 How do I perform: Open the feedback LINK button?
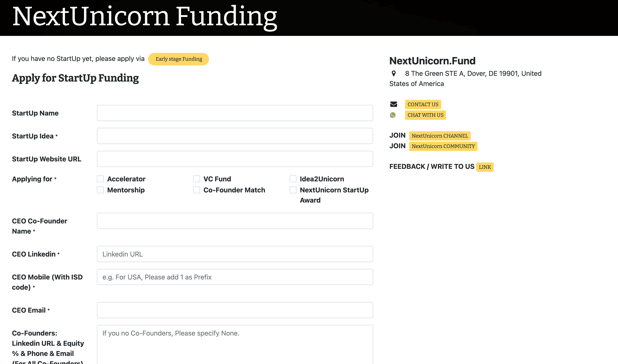[485, 167]
